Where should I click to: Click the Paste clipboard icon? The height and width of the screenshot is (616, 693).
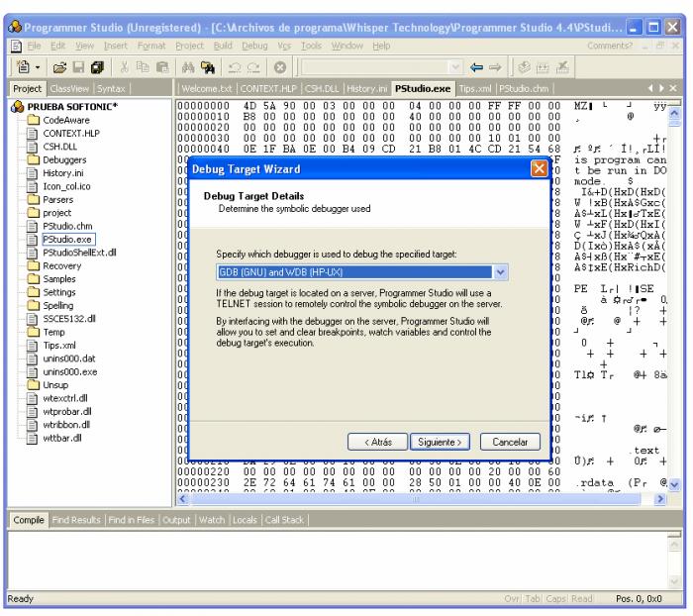[x=162, y=67]
